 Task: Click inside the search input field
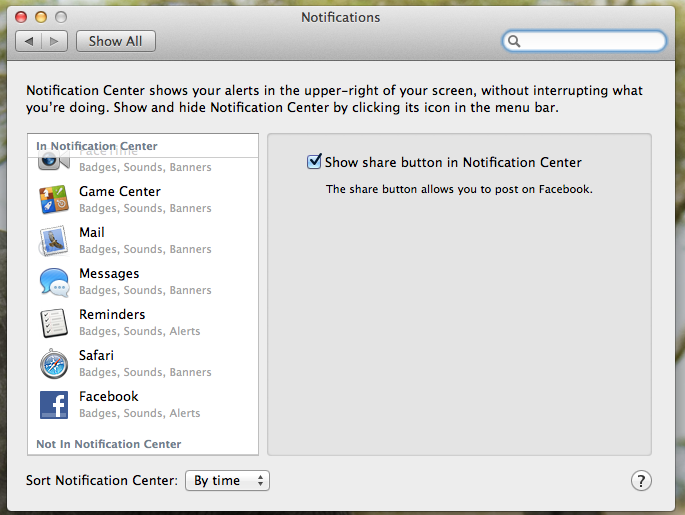coord(584,41)
